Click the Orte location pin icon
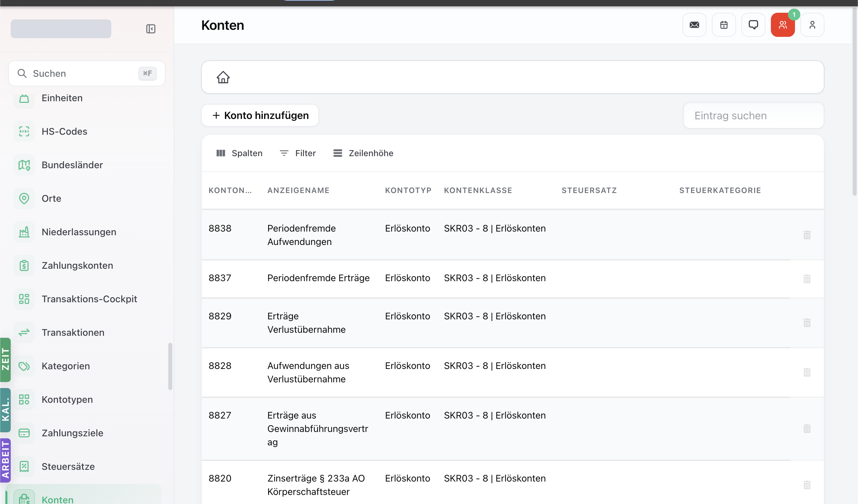Viewport: 858px width, 504px height. coord(24,198)
